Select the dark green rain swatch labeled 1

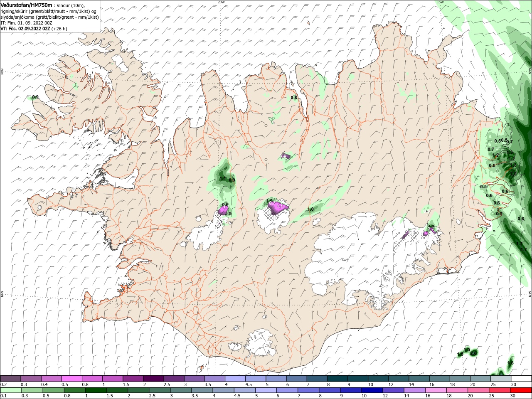(96, 390)
